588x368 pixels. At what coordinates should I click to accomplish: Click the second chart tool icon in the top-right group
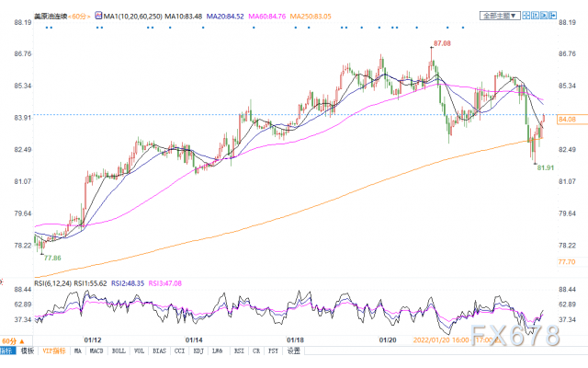pos(535,16)
